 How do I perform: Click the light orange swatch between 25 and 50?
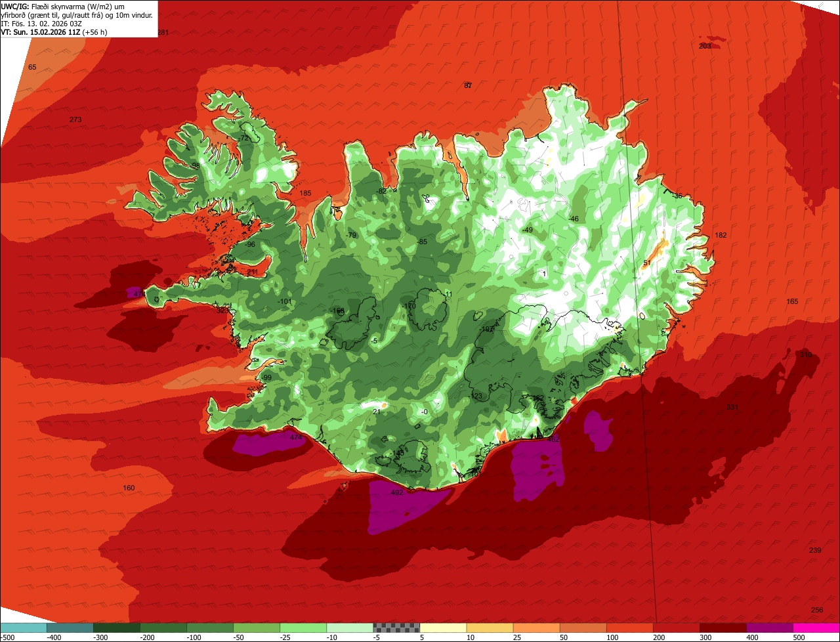tap(536, 628)
